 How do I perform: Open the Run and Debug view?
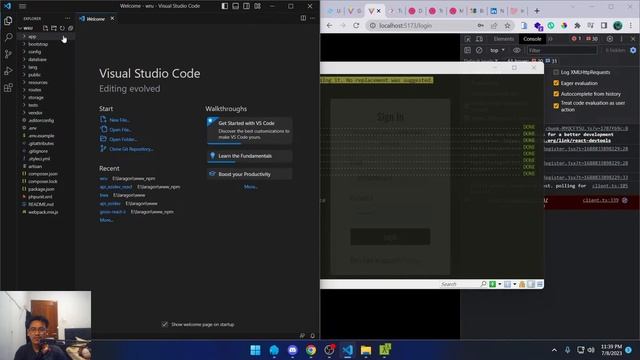coord(8,71)
